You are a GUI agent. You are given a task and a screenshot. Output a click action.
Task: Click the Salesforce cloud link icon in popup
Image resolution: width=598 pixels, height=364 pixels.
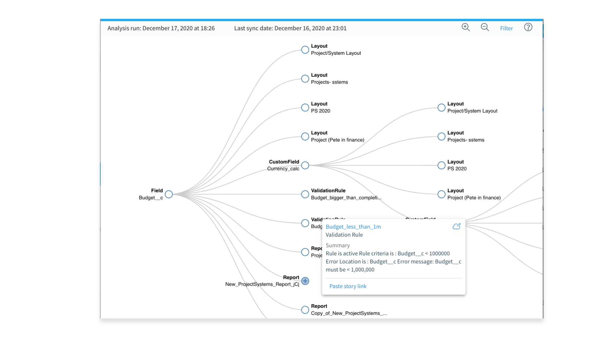point(456,226)
